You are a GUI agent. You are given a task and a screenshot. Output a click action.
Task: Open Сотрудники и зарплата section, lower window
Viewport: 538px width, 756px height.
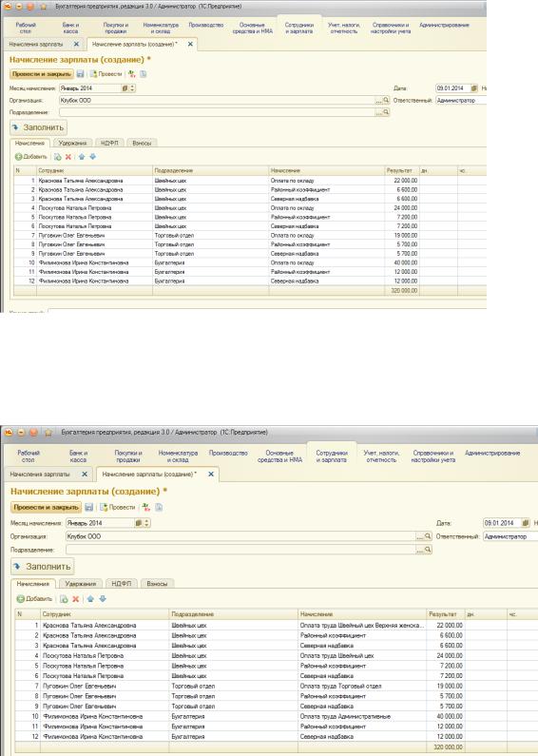tap(332, 456)
